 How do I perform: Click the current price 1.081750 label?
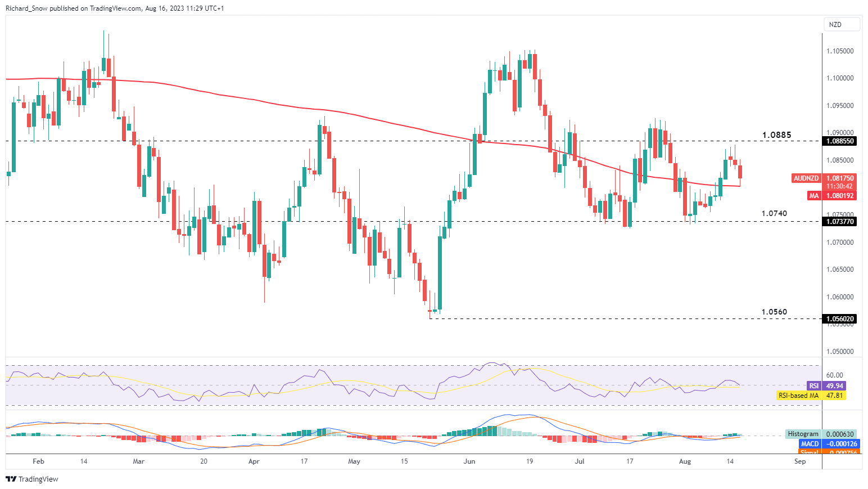(840, 178)
